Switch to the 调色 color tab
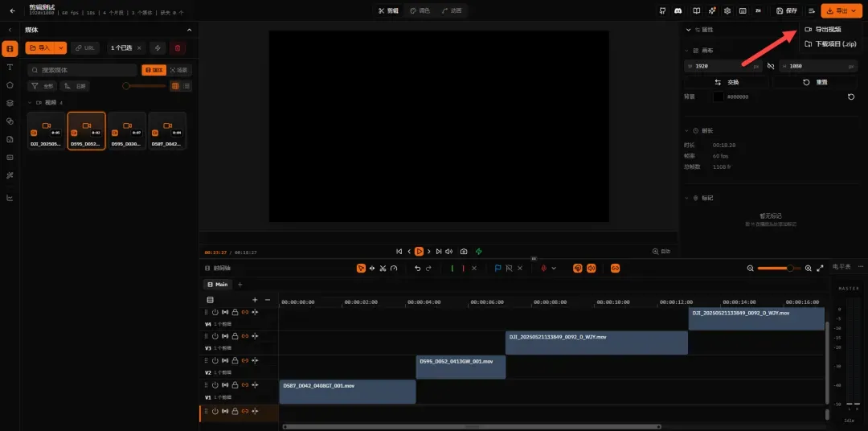Screen dimensions: 868x431 [x=420, y=10]
